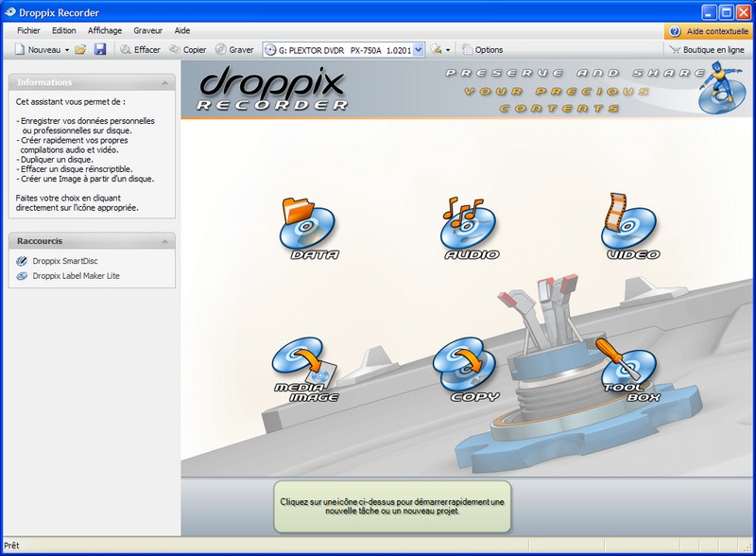Launch Droppix Label Maker Lite shortcut
The height and width of the screenshot is (556, 756).
[x=76, y=276]
